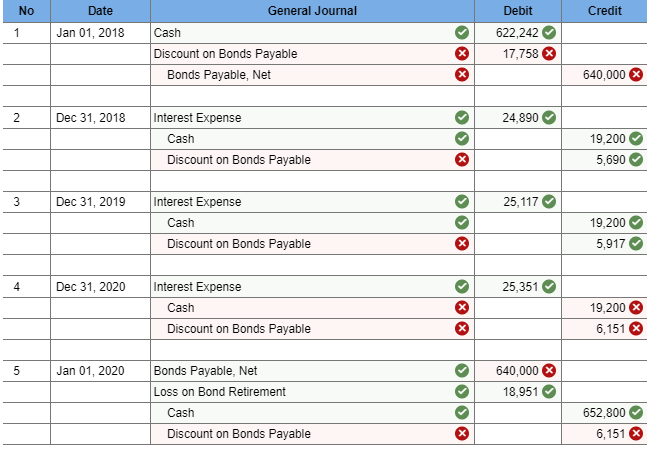Click the 18,951 debit amount
The height and width of the screenshot is (449, 647).
point(520,392)
